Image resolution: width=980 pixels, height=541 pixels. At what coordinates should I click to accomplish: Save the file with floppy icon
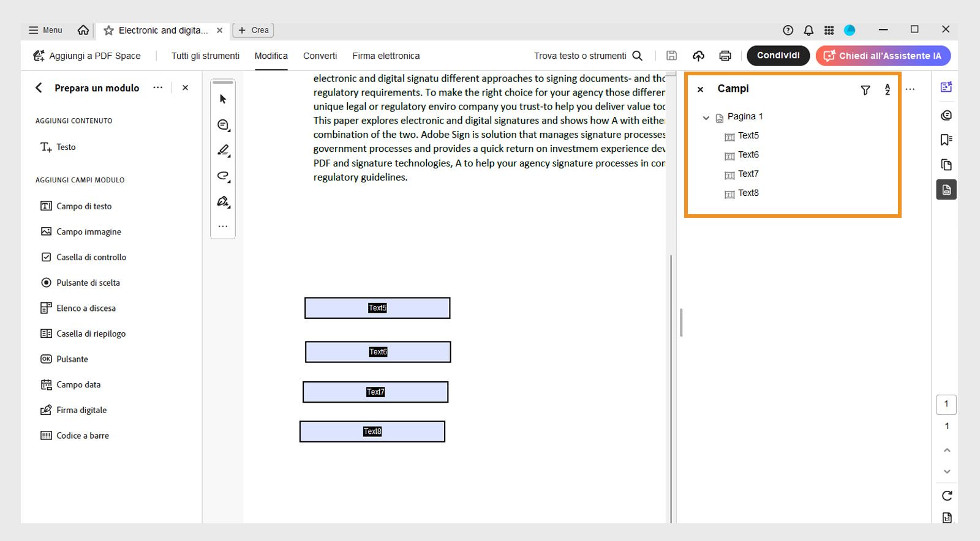671,56
